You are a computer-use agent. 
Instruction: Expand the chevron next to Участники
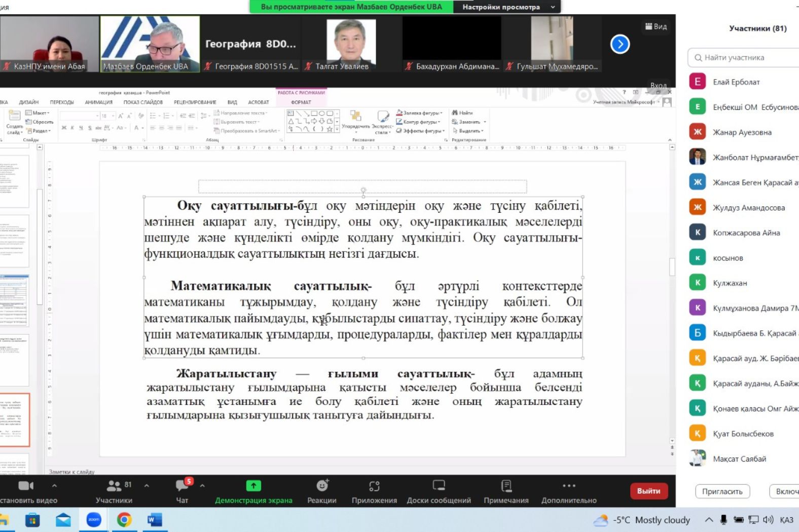coord(147,485)
